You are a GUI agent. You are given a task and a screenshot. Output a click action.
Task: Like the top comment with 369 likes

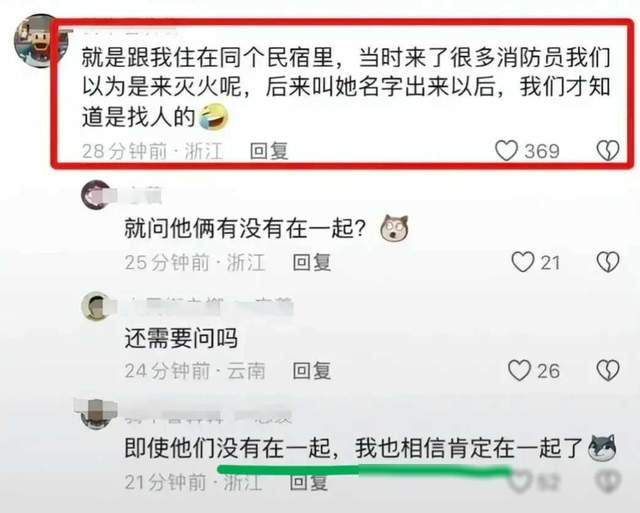point(507,151)
